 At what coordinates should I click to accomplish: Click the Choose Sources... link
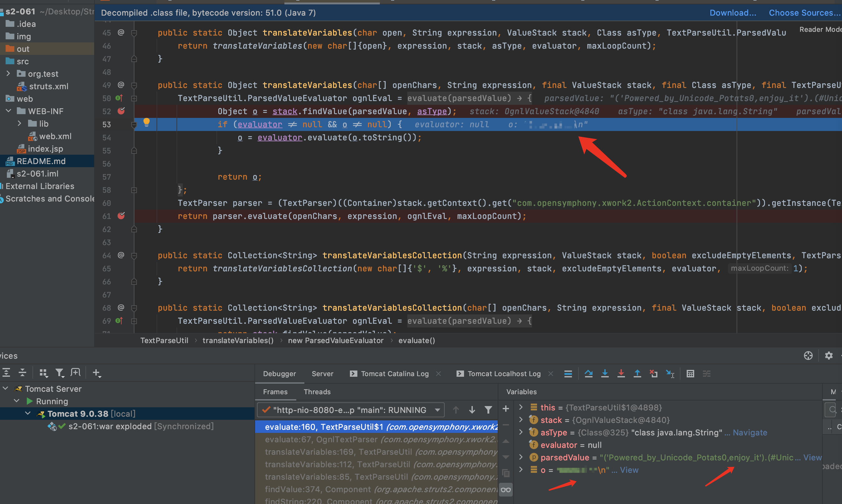804,13
